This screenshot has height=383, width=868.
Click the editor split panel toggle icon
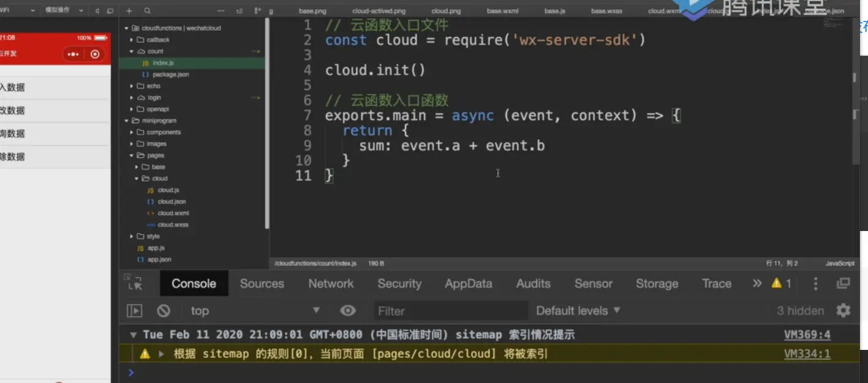point(258,11)
